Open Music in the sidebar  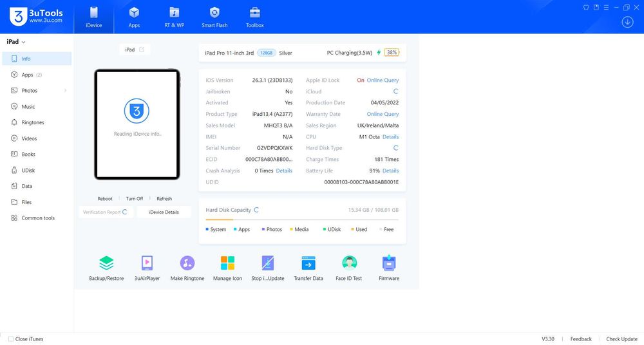[x=37, y=106]
